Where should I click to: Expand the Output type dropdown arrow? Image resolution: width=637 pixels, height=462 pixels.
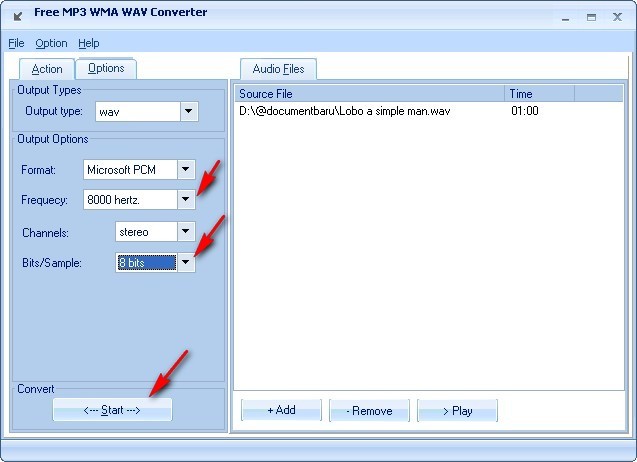(189, 111)
